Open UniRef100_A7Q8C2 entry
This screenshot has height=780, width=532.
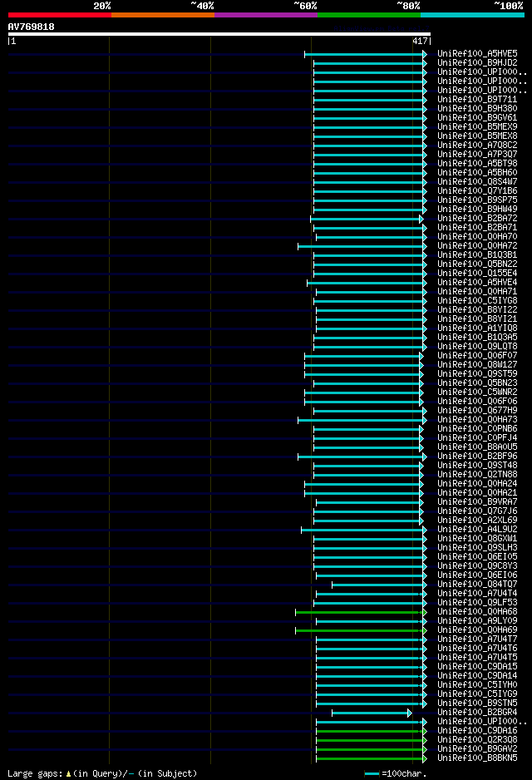pyautogui.click(x=477, y=146)
